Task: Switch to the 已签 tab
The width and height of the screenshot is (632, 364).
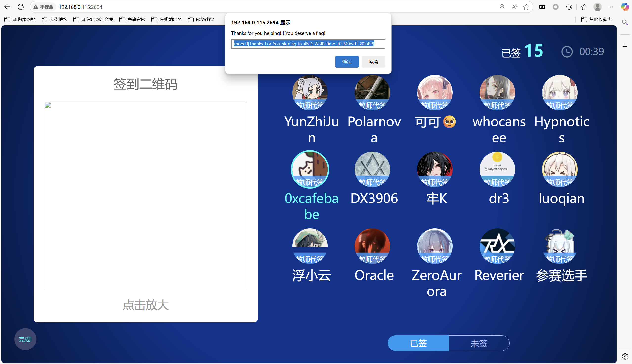Action: (418, 343)
